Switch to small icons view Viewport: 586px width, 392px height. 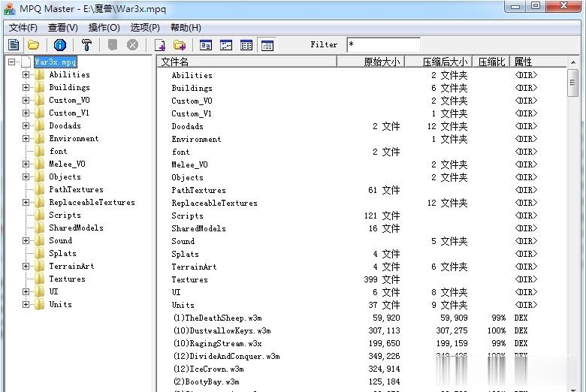(x=226, y=45)
